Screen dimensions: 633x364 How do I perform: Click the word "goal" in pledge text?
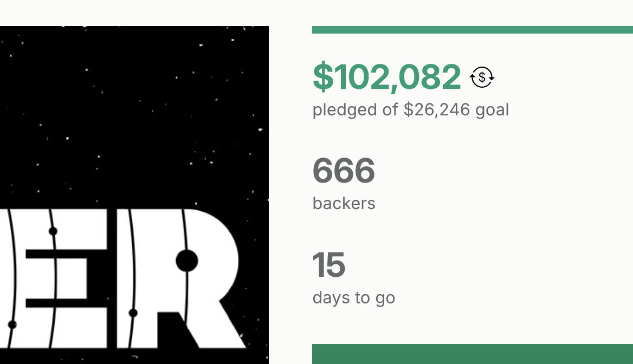pyautogui.click(x=492, y=110)
